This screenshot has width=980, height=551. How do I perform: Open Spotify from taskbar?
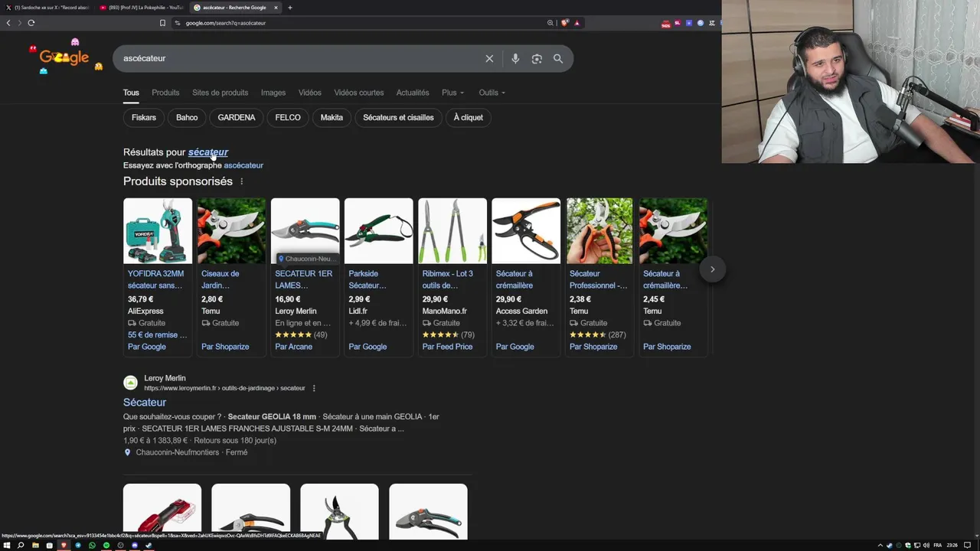[x=106, y=546]
